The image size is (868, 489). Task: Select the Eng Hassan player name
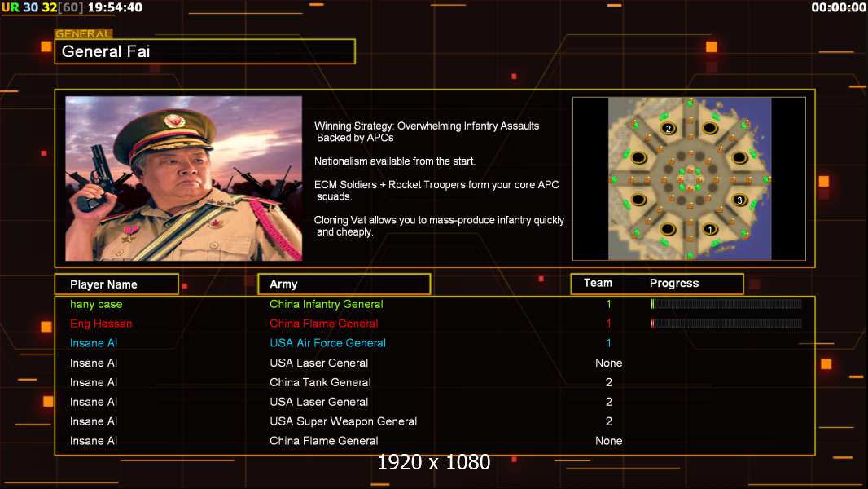pyautogui.click(x=101, y=324)
